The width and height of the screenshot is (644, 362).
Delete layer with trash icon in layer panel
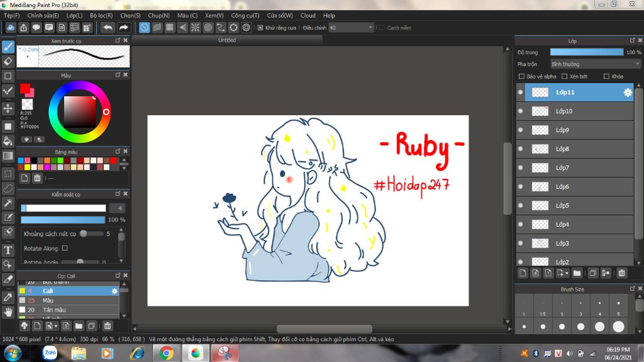click(621, 273)
